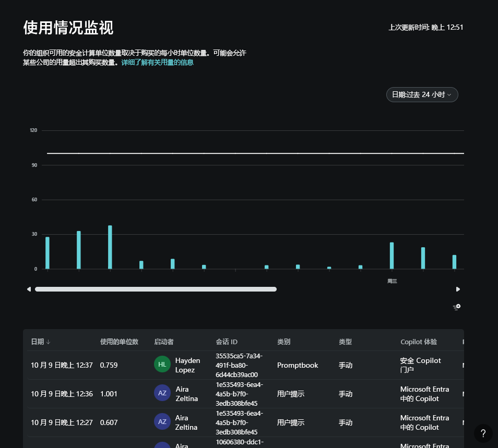498x448 pixels.
Task: Select Hayden Lopez's name in the table
Action: click(187, 365)
